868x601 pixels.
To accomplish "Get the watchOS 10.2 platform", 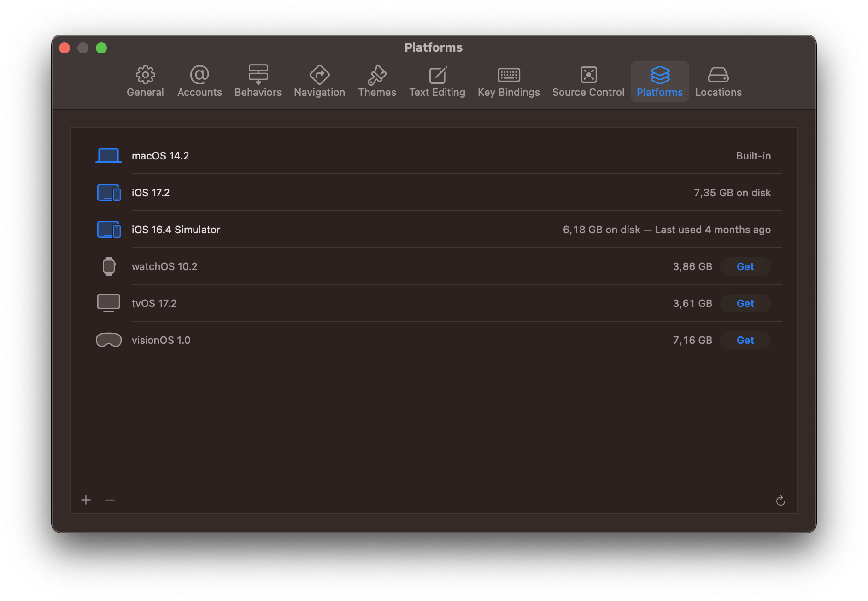I will 745,266.
